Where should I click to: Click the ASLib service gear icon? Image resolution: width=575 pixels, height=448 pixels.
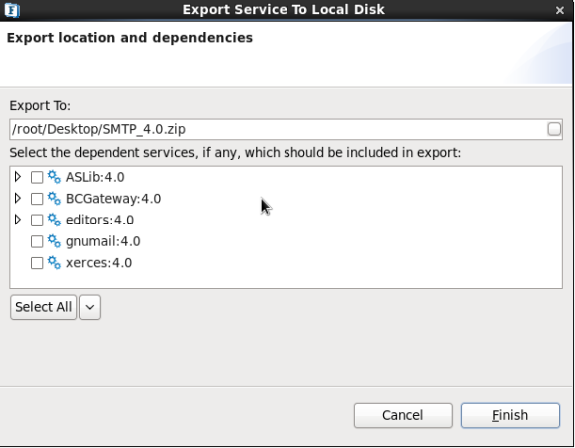pyautogui.click(x=54, y=177)
